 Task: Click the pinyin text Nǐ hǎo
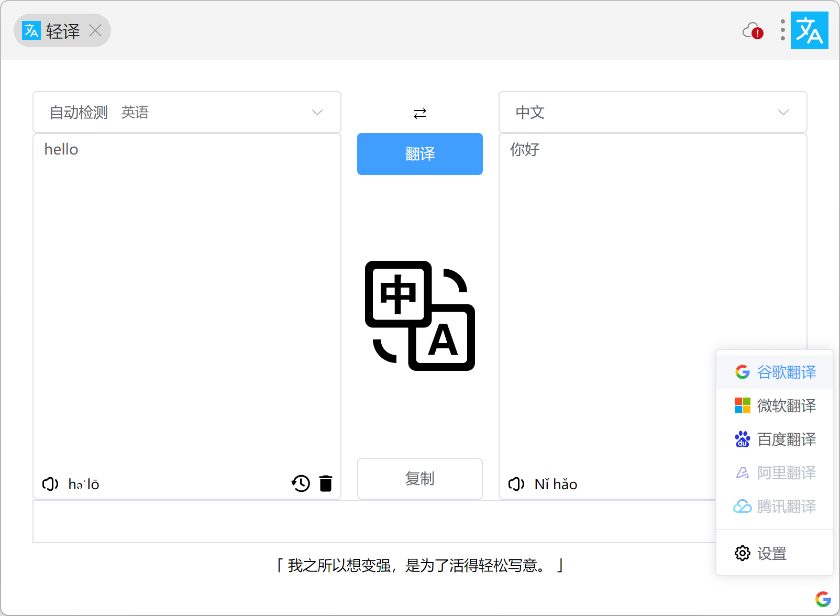point(556,485)
